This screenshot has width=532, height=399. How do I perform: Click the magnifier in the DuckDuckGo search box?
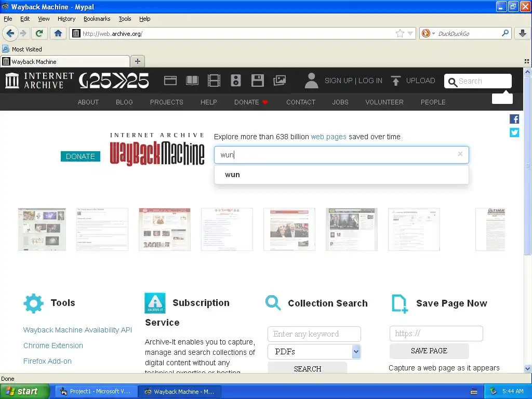505,33
